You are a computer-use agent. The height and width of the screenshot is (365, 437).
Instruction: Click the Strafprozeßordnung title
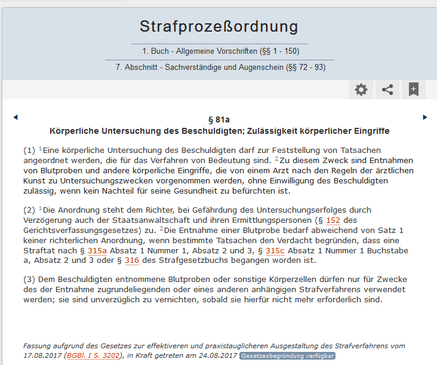[x=219, y=26]
